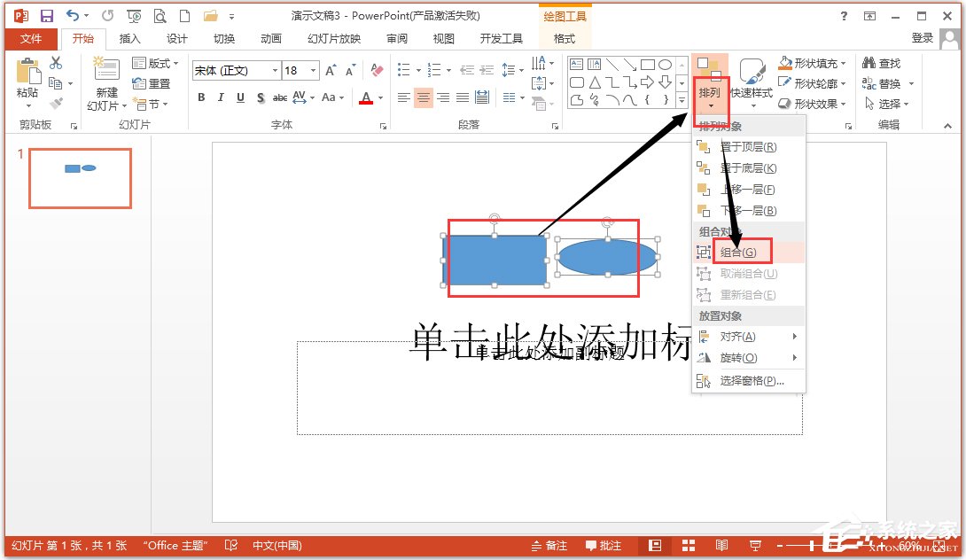Toggle Align Right
Image resolution: width=966 pixels, height=560 pixels.
[443, 97]
